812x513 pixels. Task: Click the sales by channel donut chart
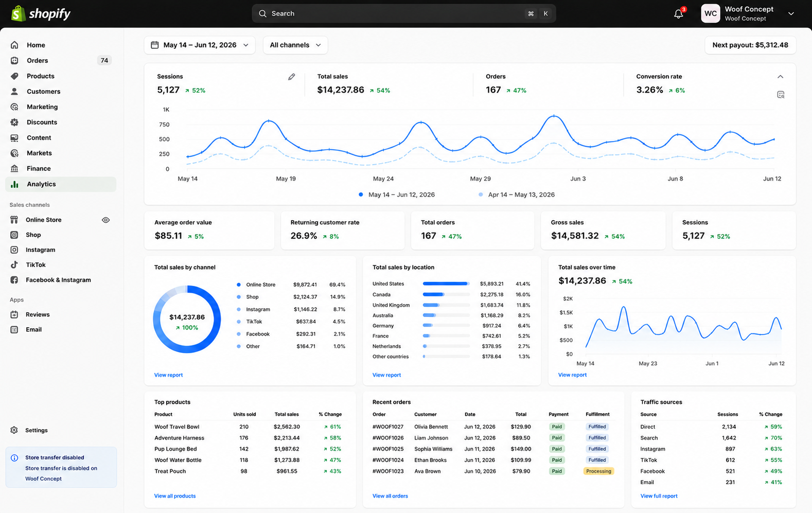[x=187, y=320]
